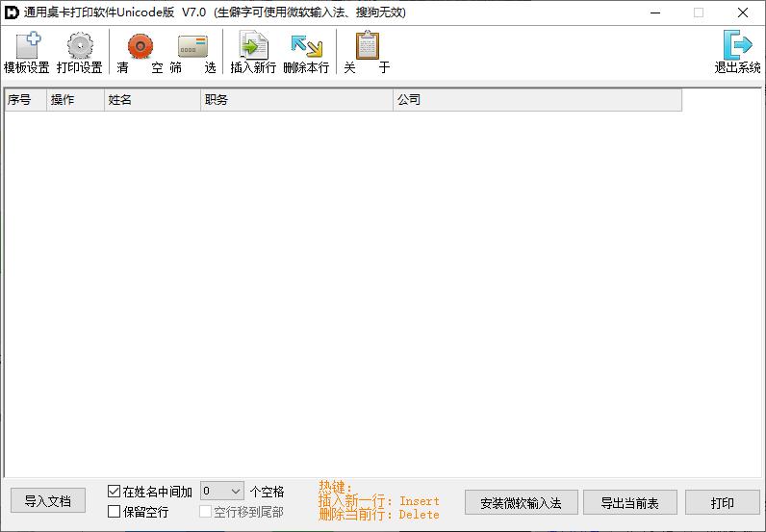This screenshot has height=532, width=766.
Task: Close the application window
Action: [743, 13]
